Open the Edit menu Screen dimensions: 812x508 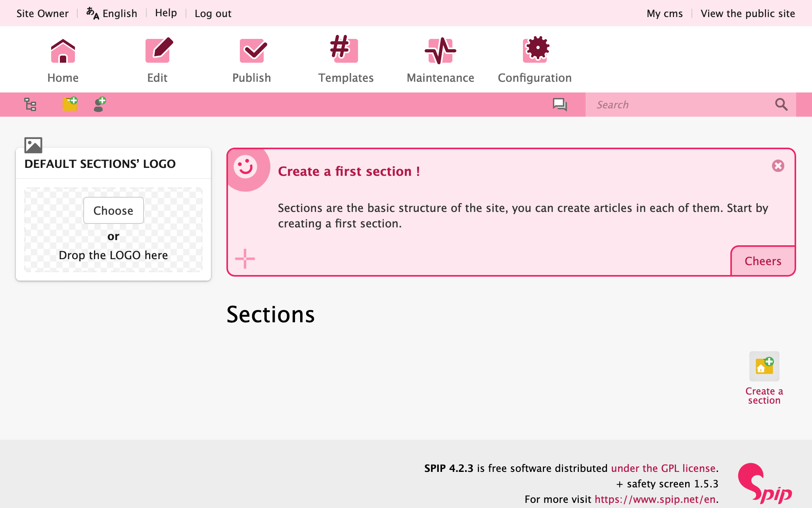point(157,60)
